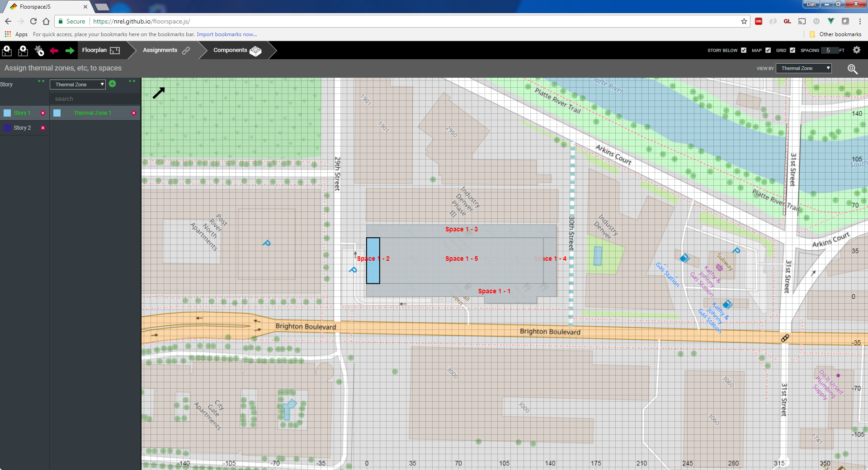The height and width of the screenshot is (470, 868).
Task: Switch to the Floorplan tab
Action: 100,50
